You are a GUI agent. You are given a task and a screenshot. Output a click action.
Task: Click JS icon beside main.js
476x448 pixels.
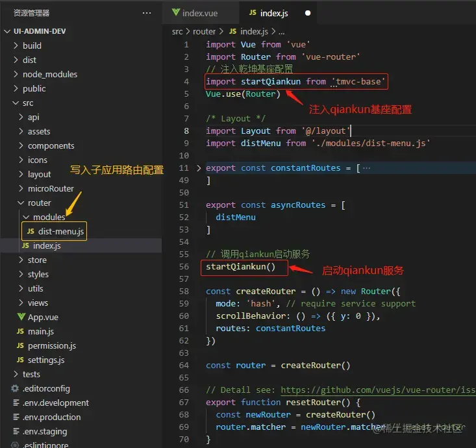tap(20, 331)
